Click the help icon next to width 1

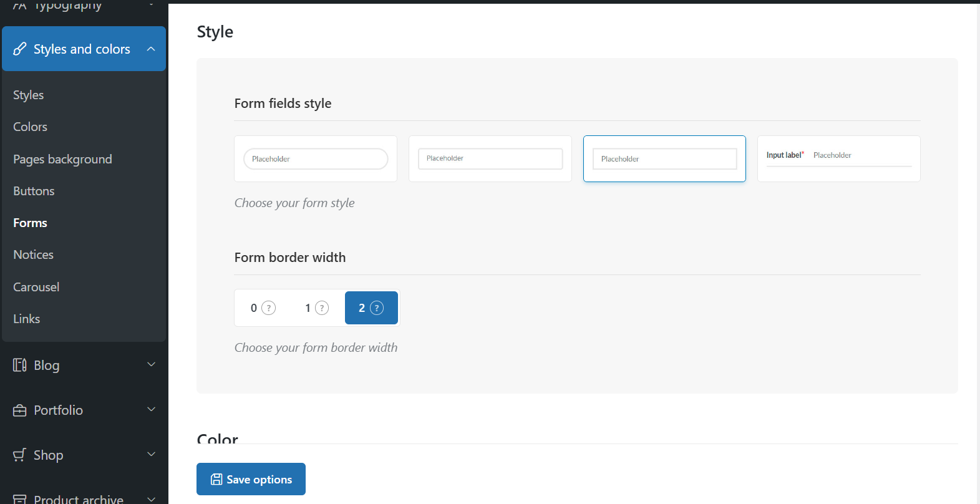click(322, 308)
